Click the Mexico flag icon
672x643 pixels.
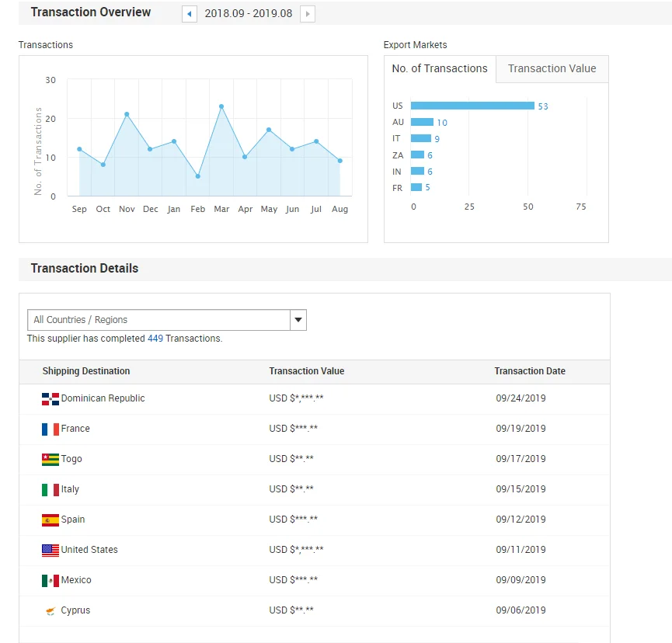[50, 581]
